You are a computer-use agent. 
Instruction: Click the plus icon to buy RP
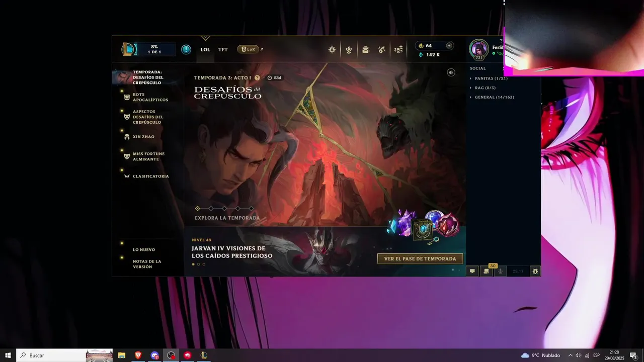(x=449, y=45)
